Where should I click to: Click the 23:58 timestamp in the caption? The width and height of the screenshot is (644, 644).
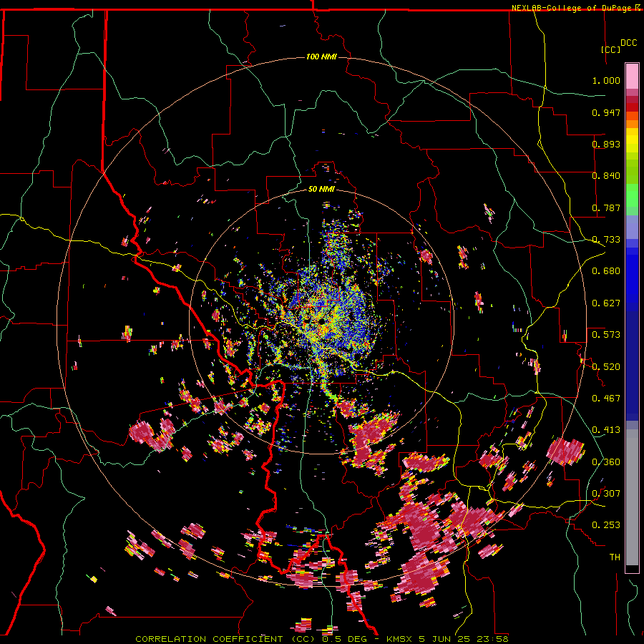pos(492,639)
